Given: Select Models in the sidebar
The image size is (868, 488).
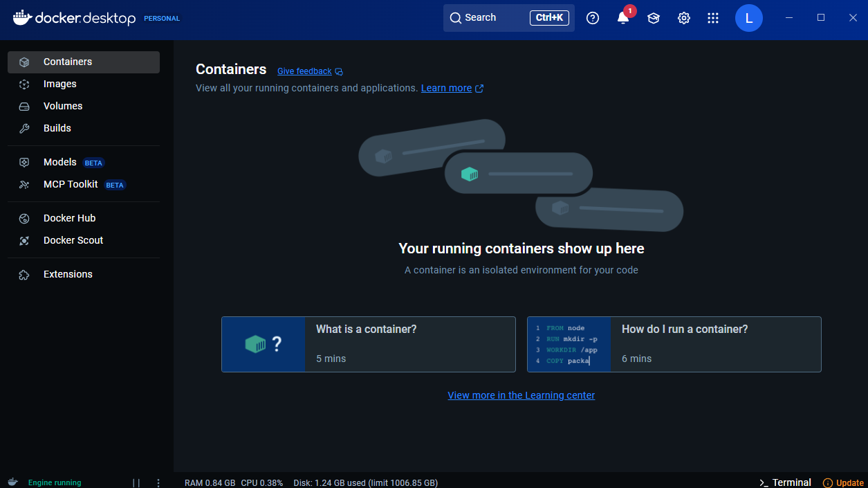Looking at the screenshot, I should pos(84,163).
